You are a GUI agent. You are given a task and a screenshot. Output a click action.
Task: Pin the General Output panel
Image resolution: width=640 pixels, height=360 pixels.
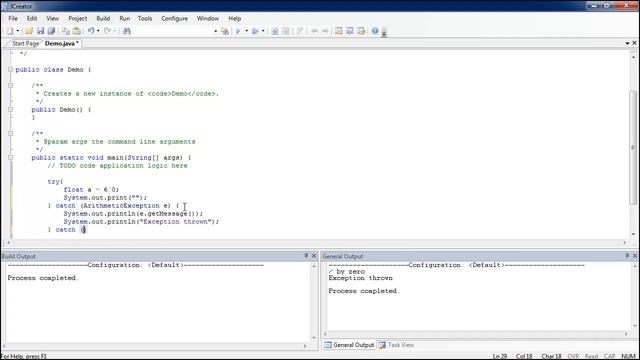(627, 256)
